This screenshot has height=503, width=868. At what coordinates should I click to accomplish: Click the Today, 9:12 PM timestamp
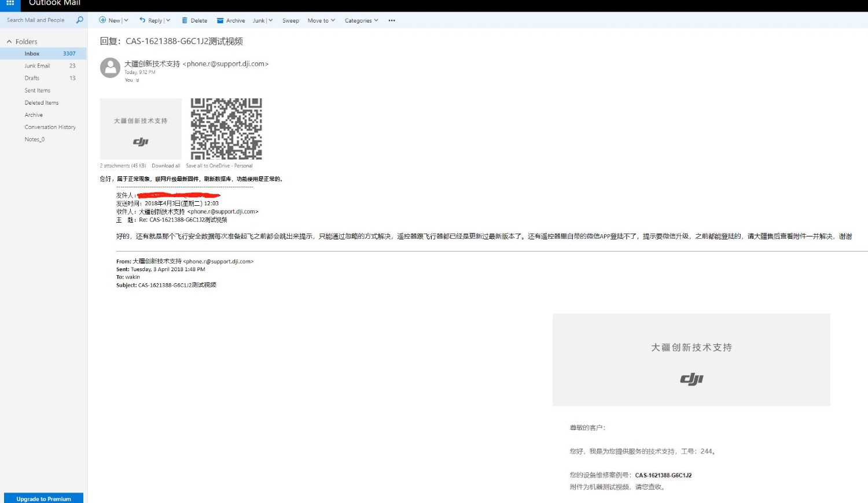click(140, 72)
